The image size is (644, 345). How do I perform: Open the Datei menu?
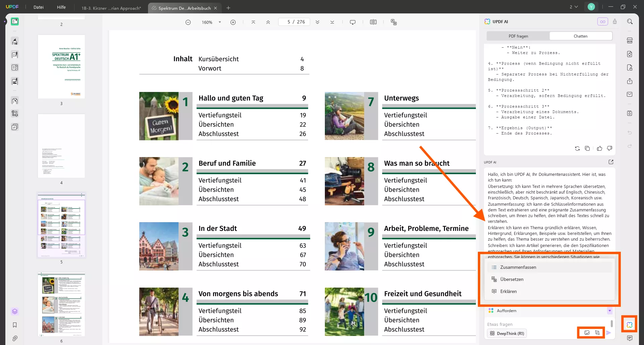[x=39, y=7]
